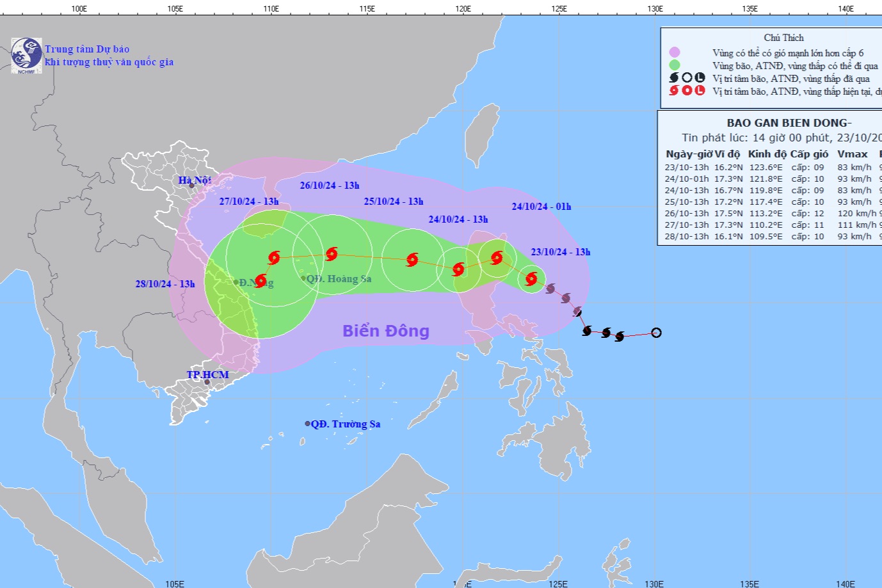Click the red storm symbol for 24/10/24 - 13h

click(458, 269)
